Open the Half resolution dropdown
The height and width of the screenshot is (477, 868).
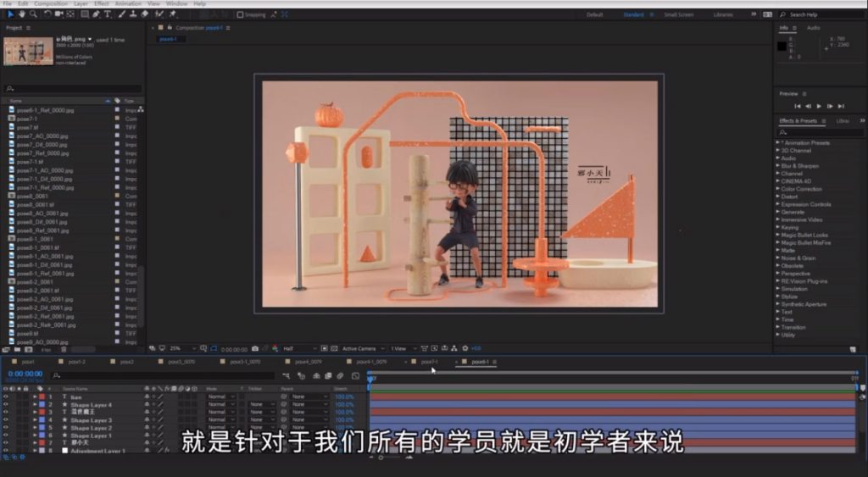pos(300,348)
